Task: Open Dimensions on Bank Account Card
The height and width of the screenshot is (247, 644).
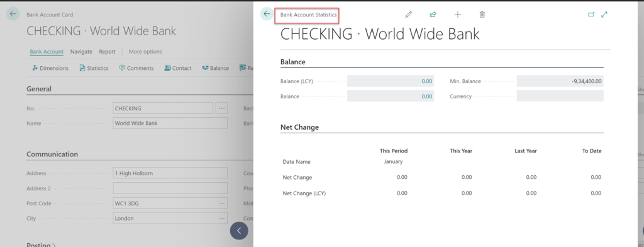Action: pos(50,68)
